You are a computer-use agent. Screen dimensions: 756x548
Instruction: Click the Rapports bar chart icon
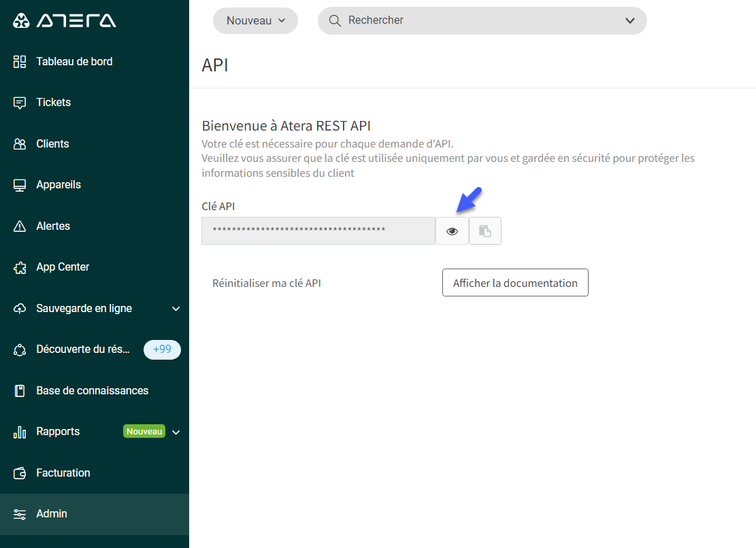point(20,432)
